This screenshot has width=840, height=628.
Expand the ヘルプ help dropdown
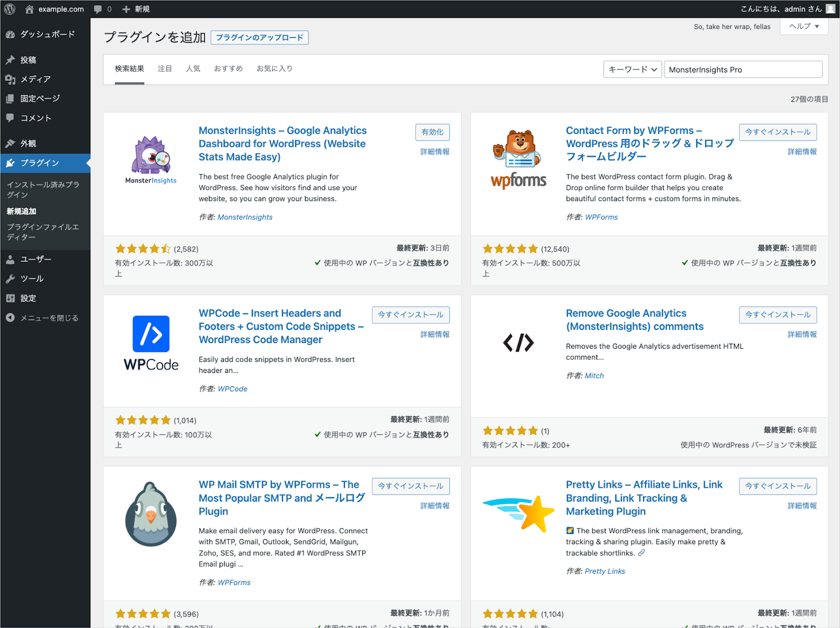pos(804,26)
